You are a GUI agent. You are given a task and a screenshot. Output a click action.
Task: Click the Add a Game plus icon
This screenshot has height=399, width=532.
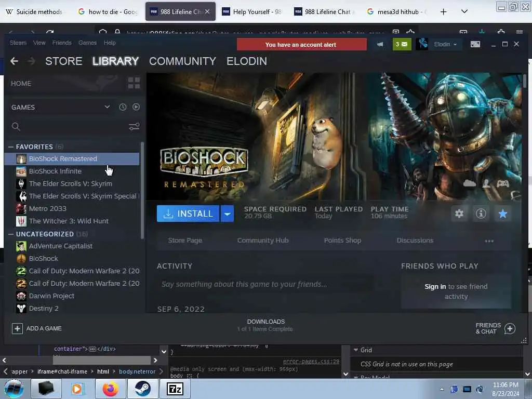[17, 328]
